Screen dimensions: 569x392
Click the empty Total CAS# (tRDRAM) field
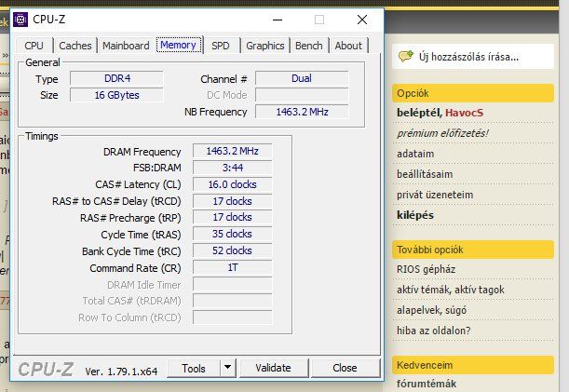(232, 301)
